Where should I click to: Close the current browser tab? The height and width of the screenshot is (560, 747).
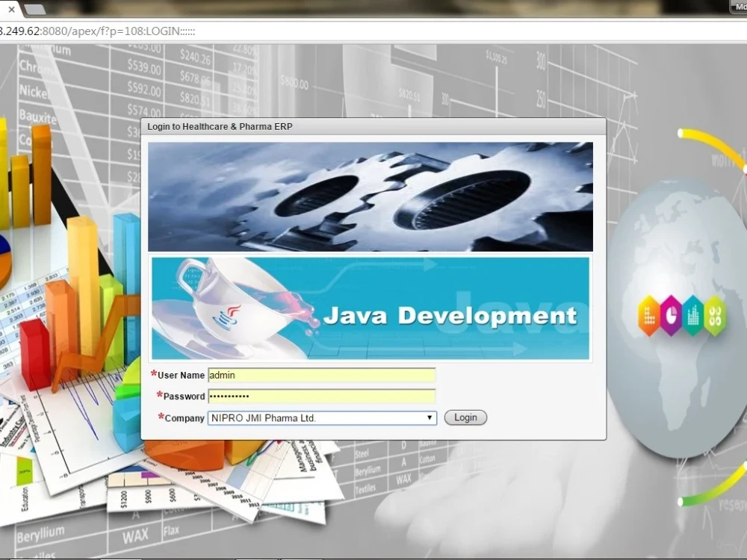11,9
